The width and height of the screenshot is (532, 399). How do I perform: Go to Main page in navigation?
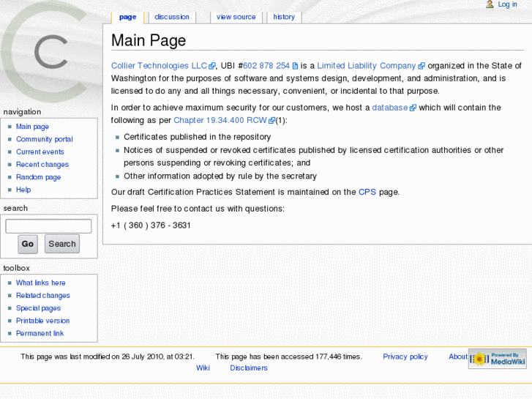pos(33,127)
